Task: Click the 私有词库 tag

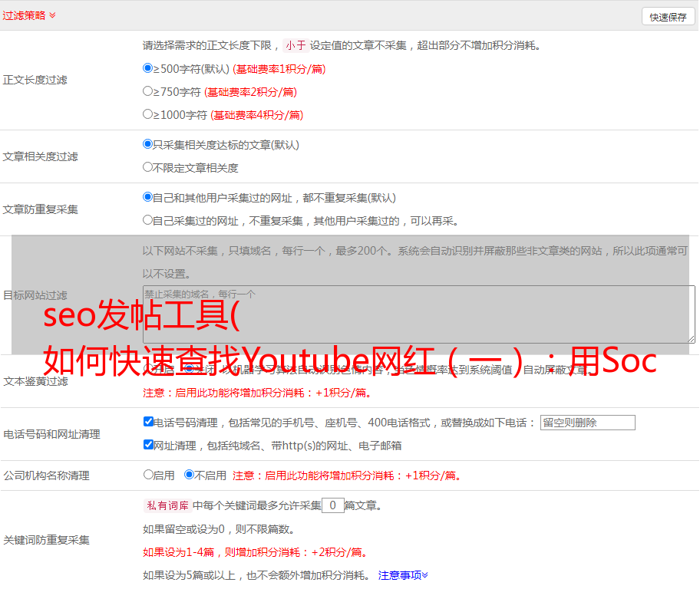Action: coord(166,505)
